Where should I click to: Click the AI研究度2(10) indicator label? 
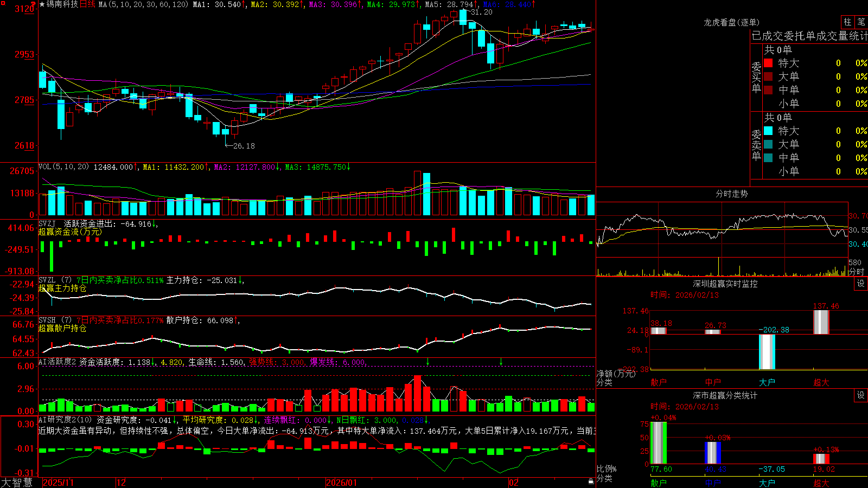click(66, 420)
